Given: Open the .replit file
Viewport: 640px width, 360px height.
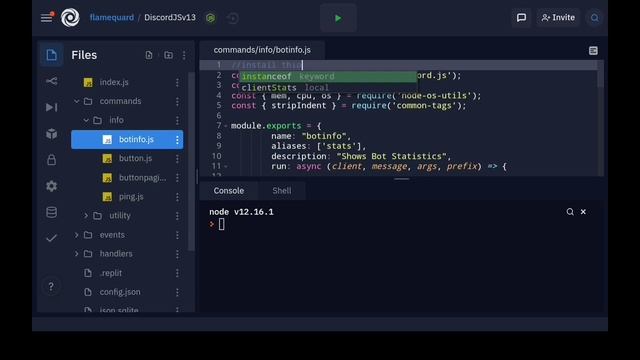Looking at the screenshot, I should (111, 273).
